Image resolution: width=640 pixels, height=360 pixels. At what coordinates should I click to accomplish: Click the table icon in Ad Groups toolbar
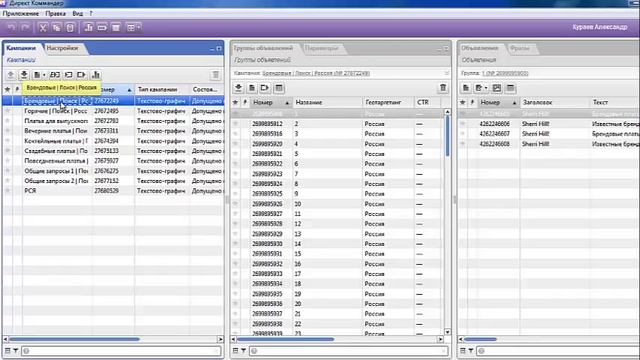(279, 88)
